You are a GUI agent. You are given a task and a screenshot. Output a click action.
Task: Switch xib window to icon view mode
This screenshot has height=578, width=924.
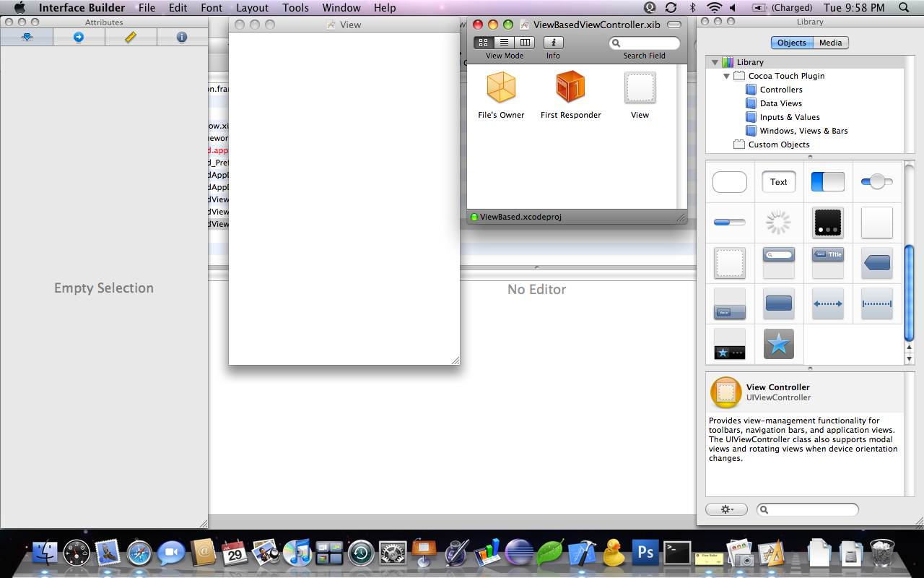(x=484, y=43)
